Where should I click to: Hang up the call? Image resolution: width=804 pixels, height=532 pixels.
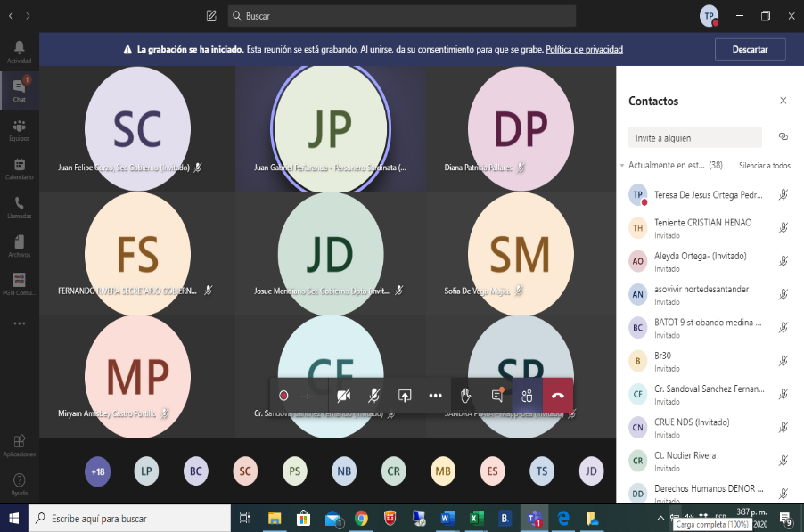coord(558,396)
